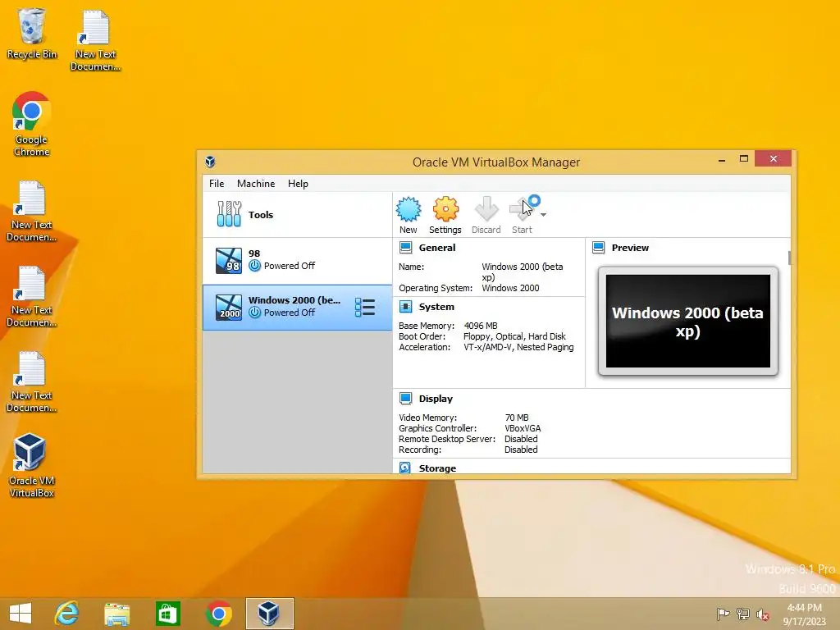The width and height of the screenshot is (840, 630).
Task: Click the details pane vertical scrollbar
Action: click(x=790, y=257)
